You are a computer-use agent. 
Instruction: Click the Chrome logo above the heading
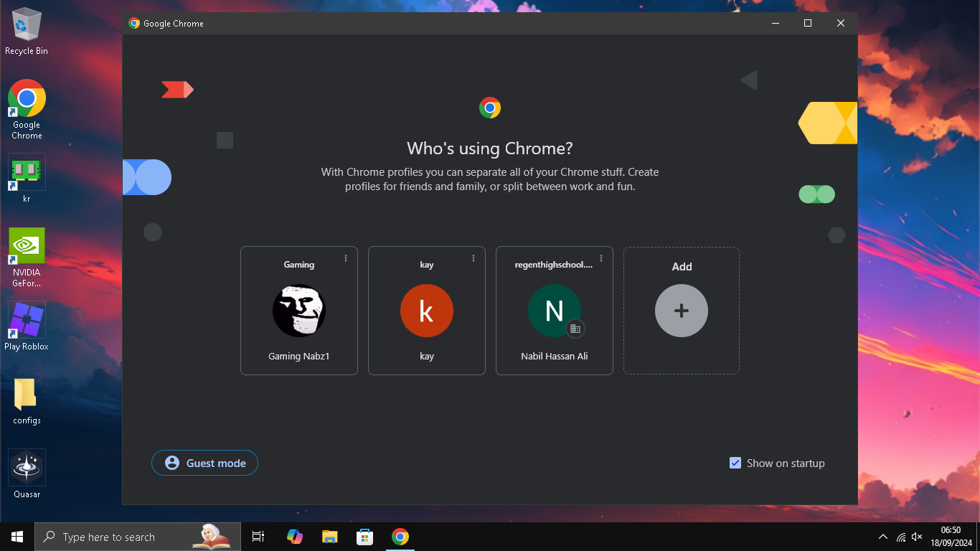(x=490, y=108)
